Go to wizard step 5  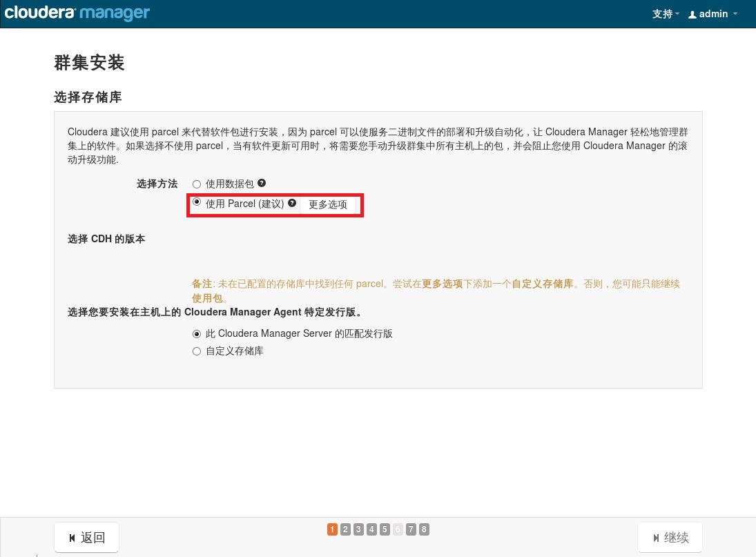(x=385, y=529)
